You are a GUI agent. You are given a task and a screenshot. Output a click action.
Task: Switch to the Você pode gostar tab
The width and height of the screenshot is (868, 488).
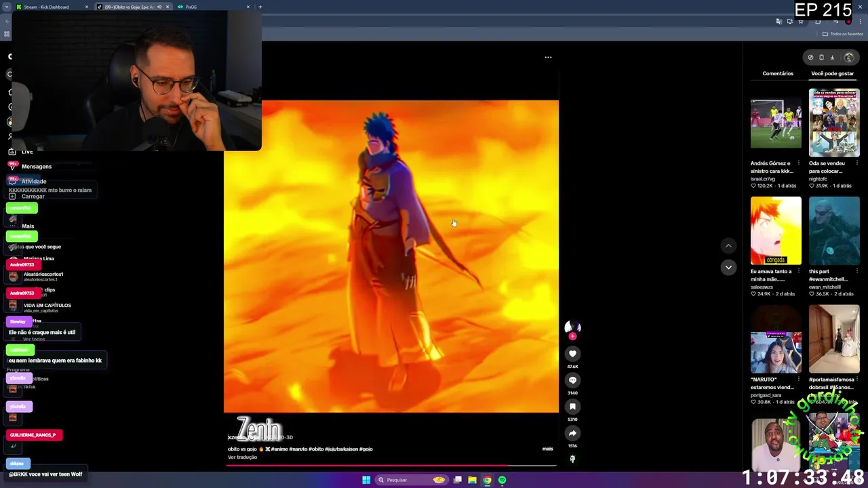pos(832,73)
